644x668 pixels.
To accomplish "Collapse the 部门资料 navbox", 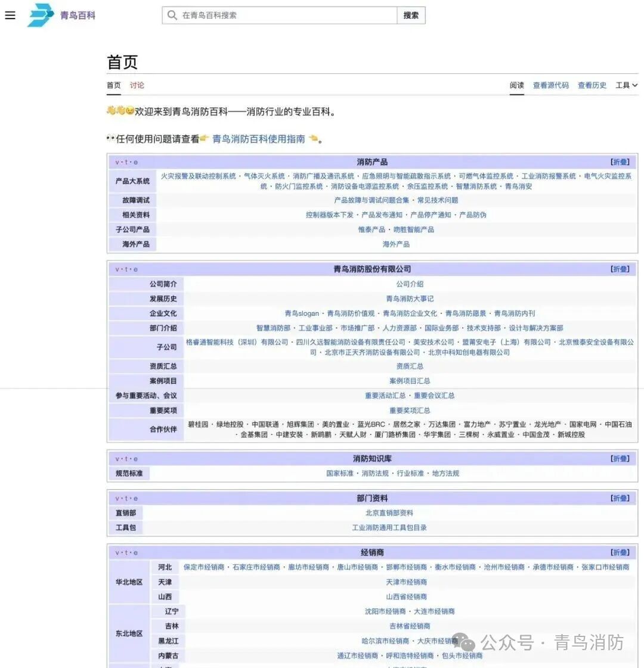I will tap(620, 498).
